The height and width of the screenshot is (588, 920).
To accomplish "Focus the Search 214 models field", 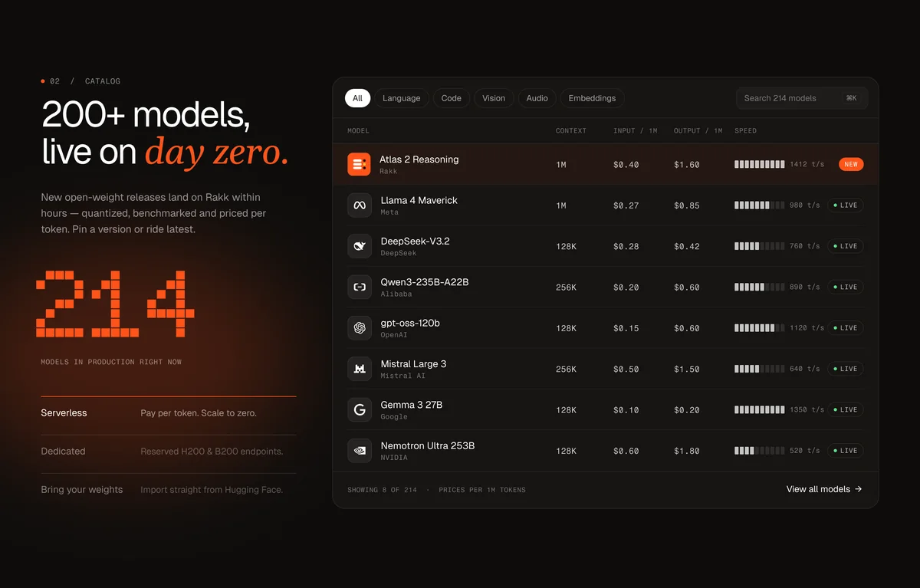I will coord(802,98).
